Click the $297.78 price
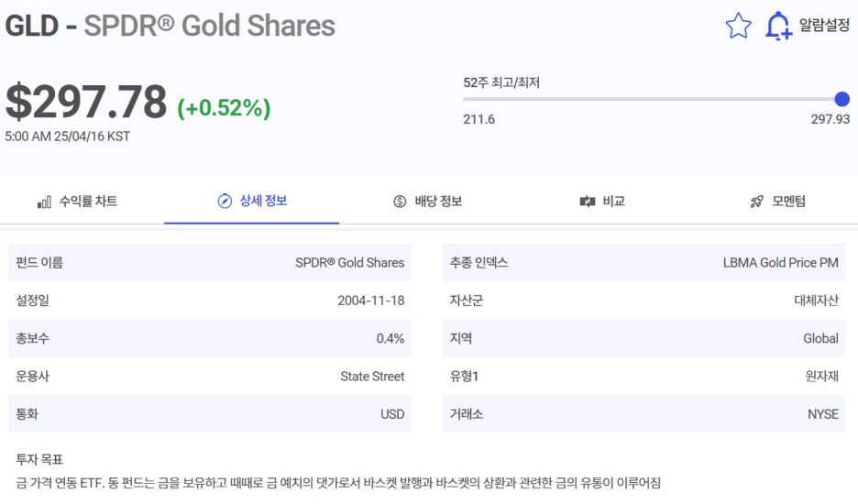The width and height of the screenshot is (858, 504). click(x=86, y=102)
